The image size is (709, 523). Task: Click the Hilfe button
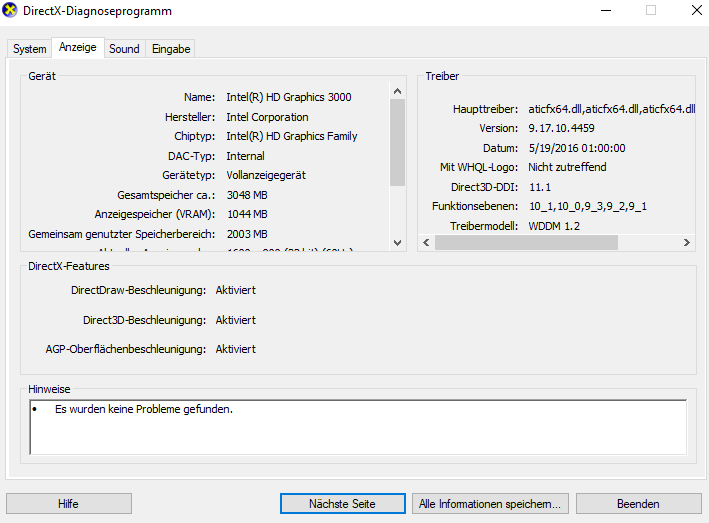click(69, 504)
